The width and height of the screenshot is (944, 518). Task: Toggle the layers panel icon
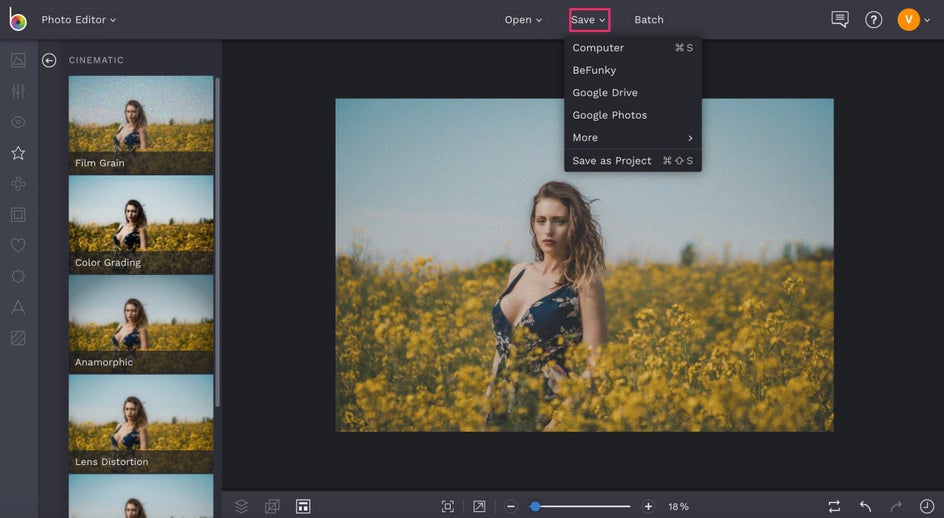coord(241,507)
